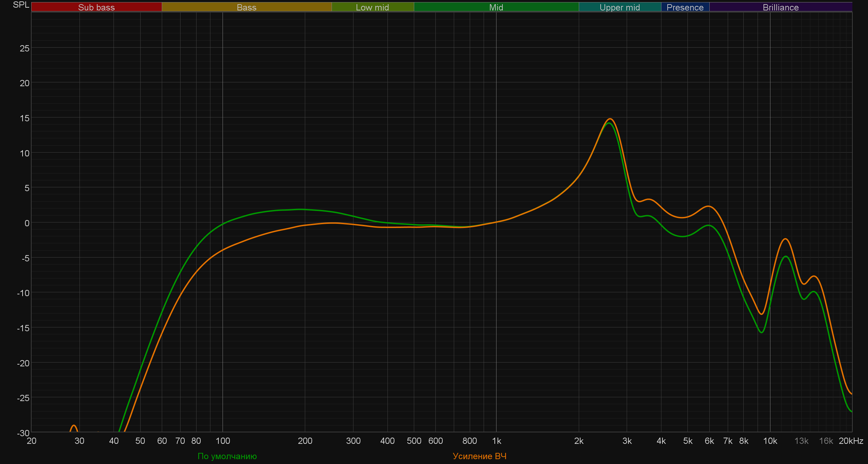Click the small orange bump near 30 Hz
Screen dimensions: 868x464
pos(74,426)
